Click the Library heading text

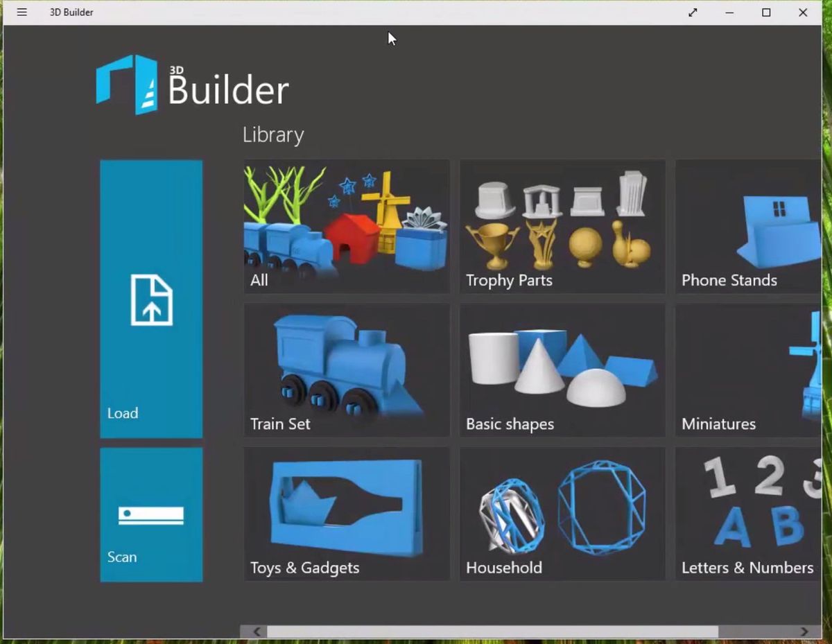[x=272, y=134]
